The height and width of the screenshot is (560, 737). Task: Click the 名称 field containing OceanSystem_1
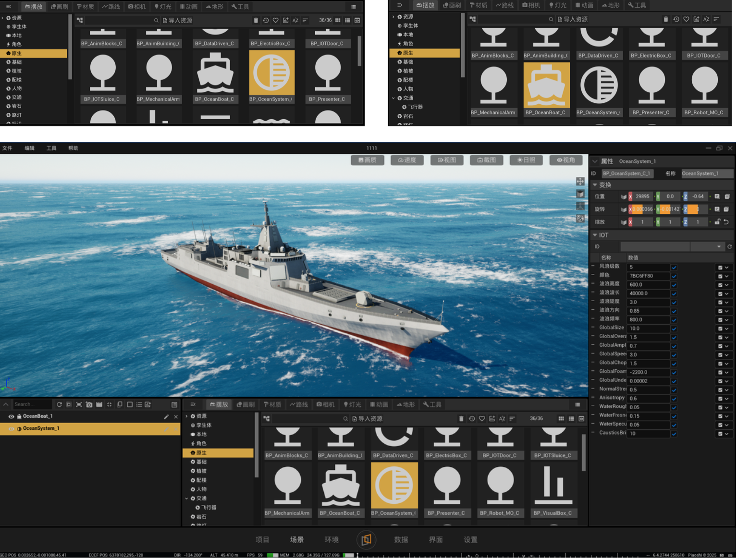(707, 174)
